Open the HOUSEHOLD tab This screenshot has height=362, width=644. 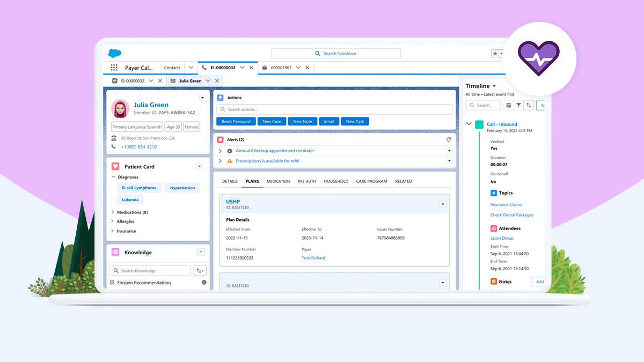point(336,181)
